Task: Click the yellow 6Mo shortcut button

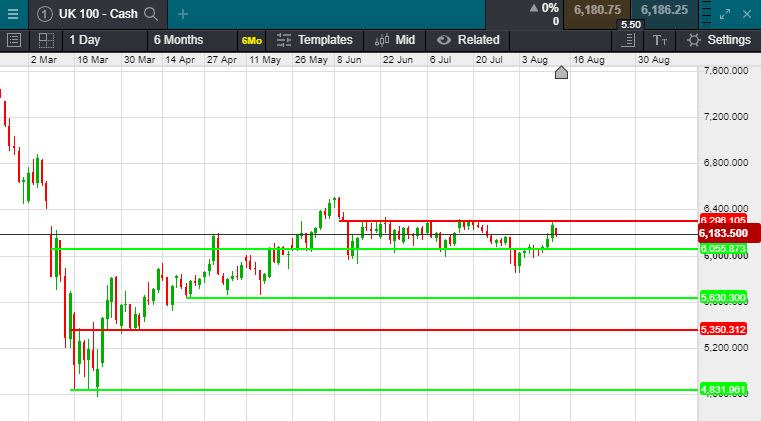Action: click(x=251, y=41)
